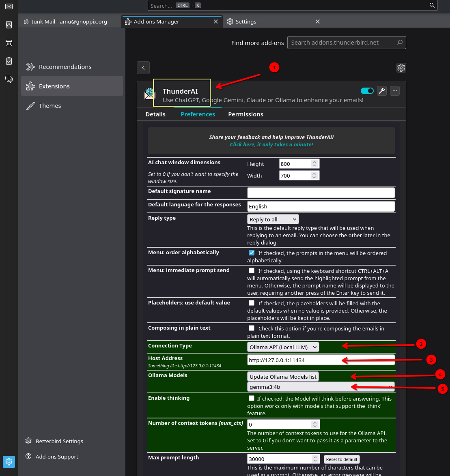The image size is (450, 476).
Task: Open the Calendar space icon
Action: pos(9,43)
